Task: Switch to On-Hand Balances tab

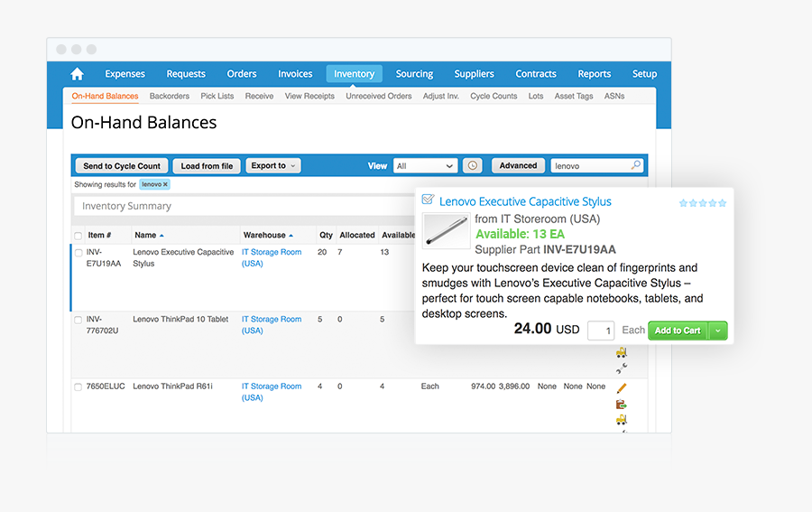Action: click(106, 96)
